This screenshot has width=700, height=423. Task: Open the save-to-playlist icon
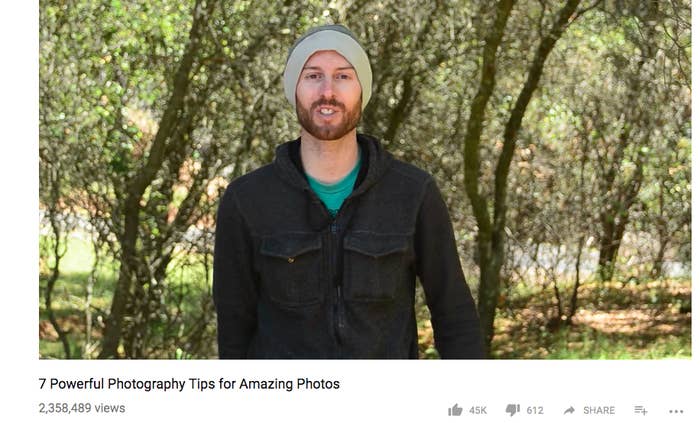click(641, 410)
